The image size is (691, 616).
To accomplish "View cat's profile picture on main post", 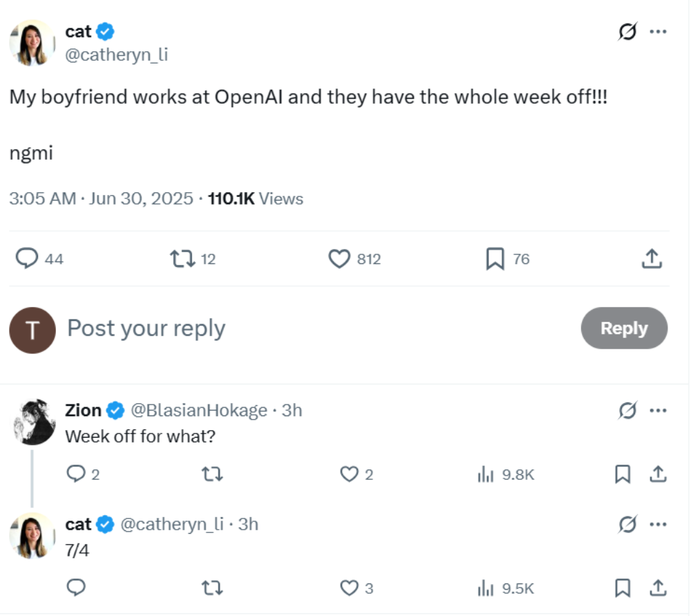I will tap(32, 43).
